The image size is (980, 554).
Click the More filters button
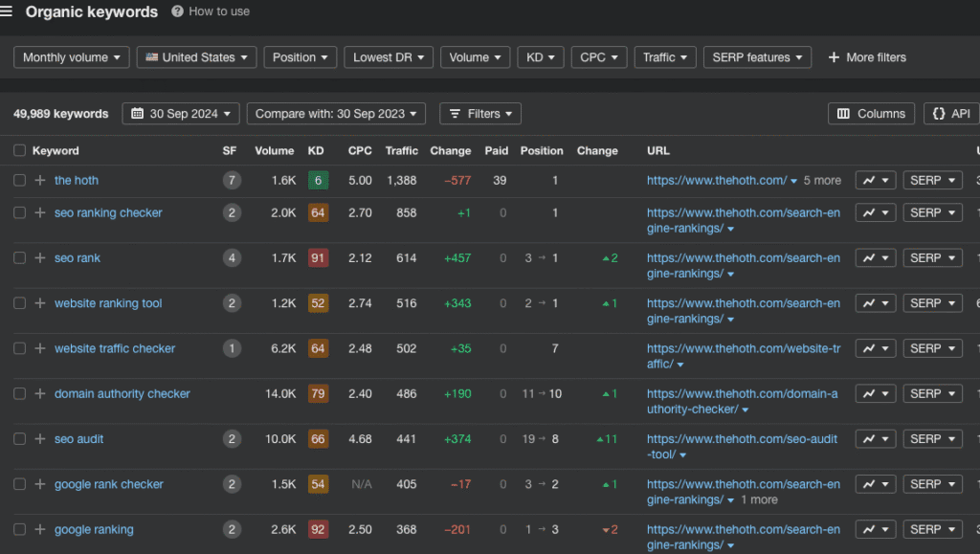click(x=867, y=57)
